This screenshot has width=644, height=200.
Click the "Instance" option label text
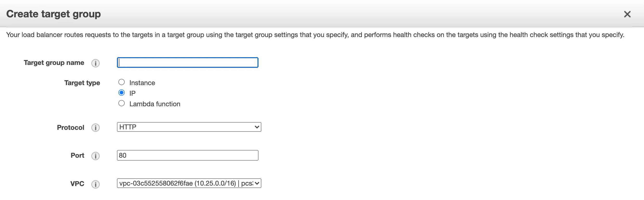pyautogui.click(x=142, y=83)
